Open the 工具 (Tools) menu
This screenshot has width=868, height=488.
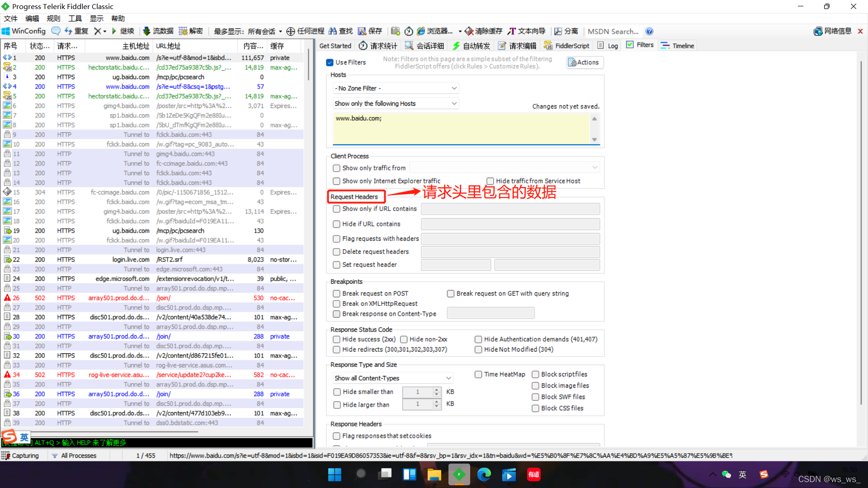75,19
